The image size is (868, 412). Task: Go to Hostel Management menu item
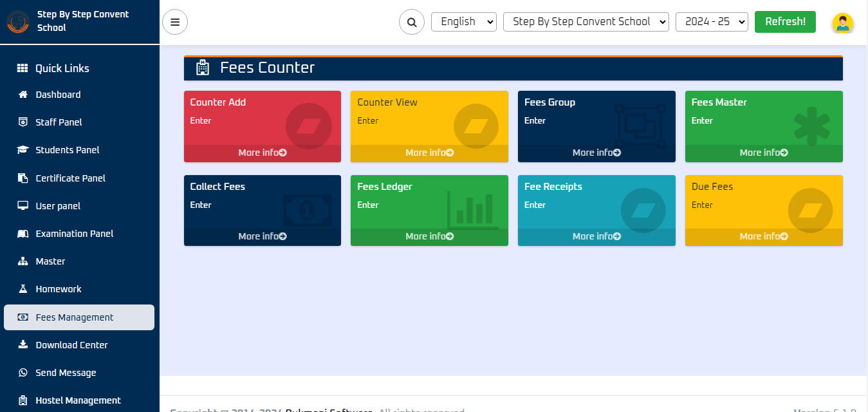pos(78,400)
